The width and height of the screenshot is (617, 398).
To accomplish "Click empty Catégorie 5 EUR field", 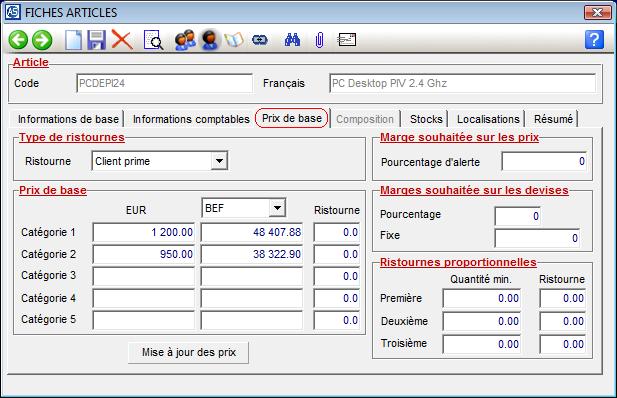I will (x=144, y=320).
